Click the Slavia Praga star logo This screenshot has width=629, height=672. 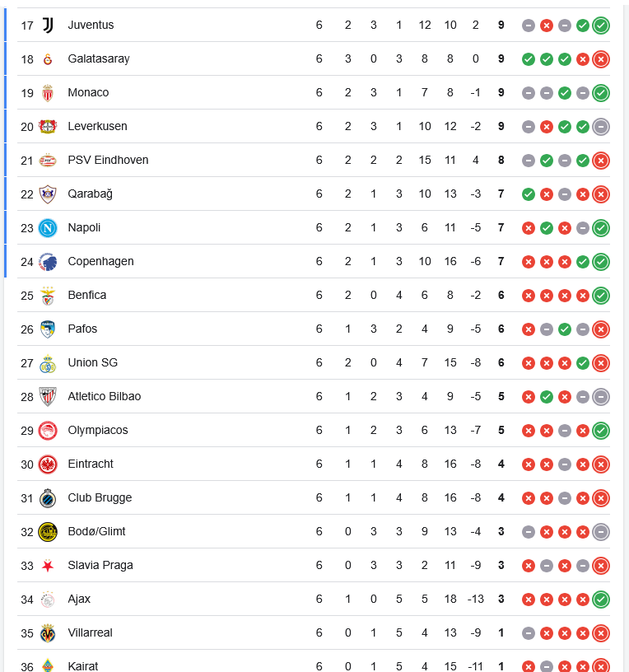click(x=48, y=566)
